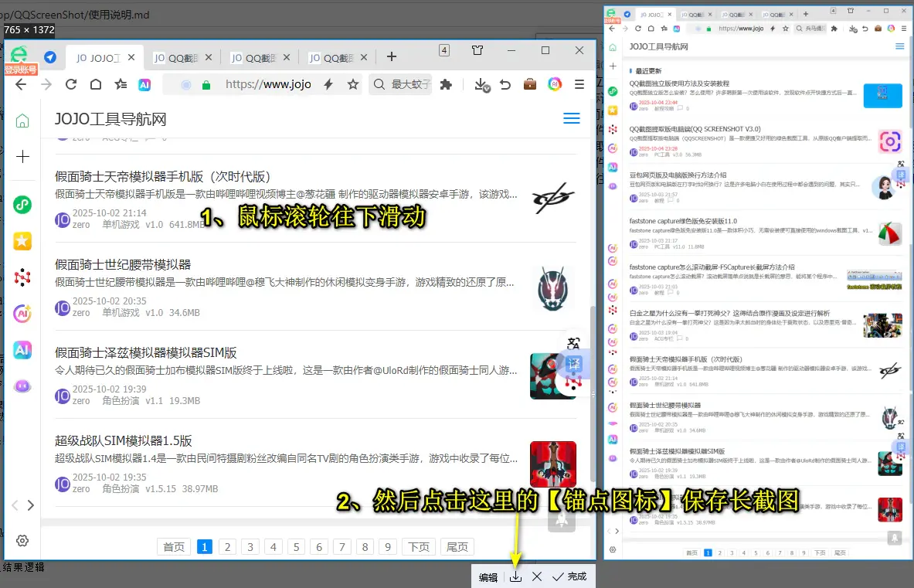Click the save long screenshot download icon
The image size is (914, 588).
tap(515, 576)
